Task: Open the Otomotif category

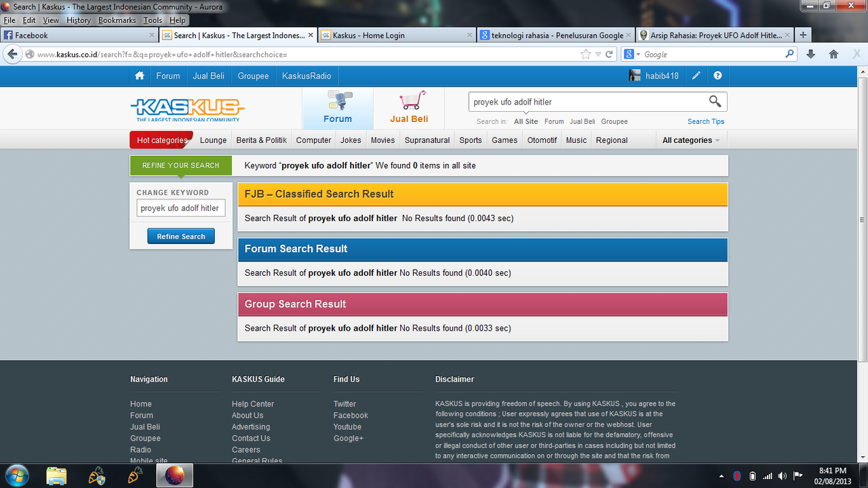Action: point(542,140)
